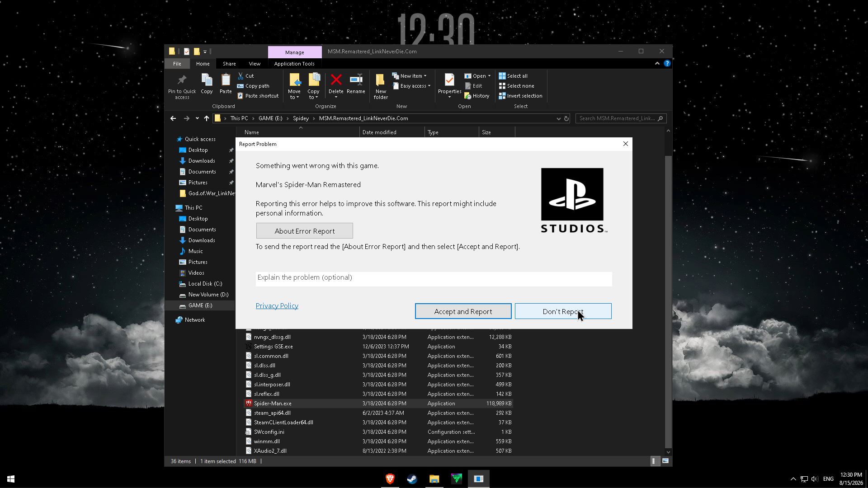Select Network in the navigation pane
Viewport: 868px width, 488px height.
tap(195, 320)
